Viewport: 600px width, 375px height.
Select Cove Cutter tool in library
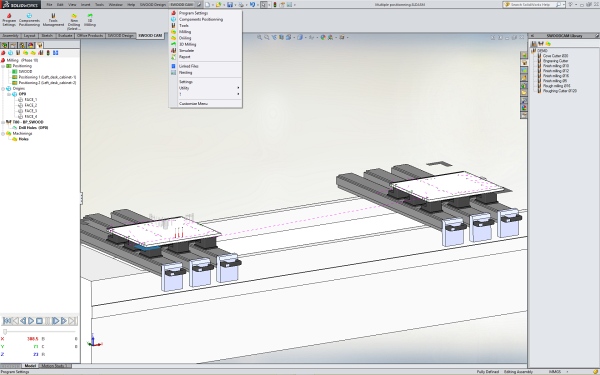[x=555, y=56]
